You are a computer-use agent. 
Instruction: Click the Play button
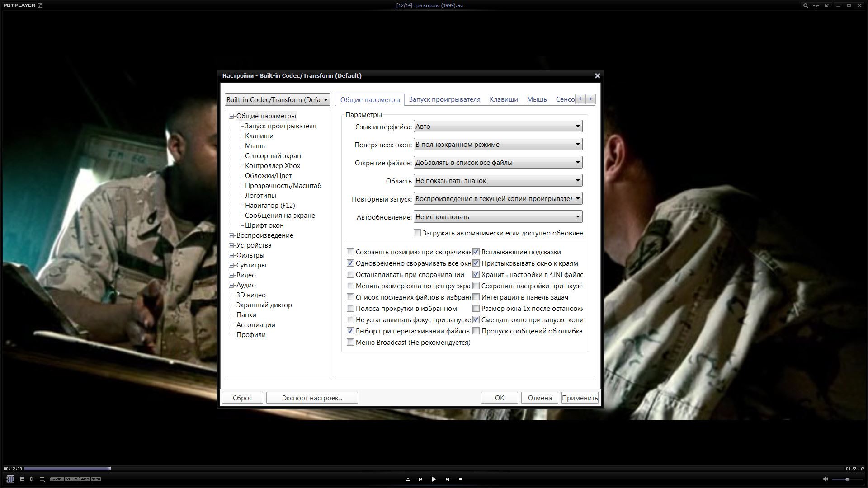coord(434,479)
